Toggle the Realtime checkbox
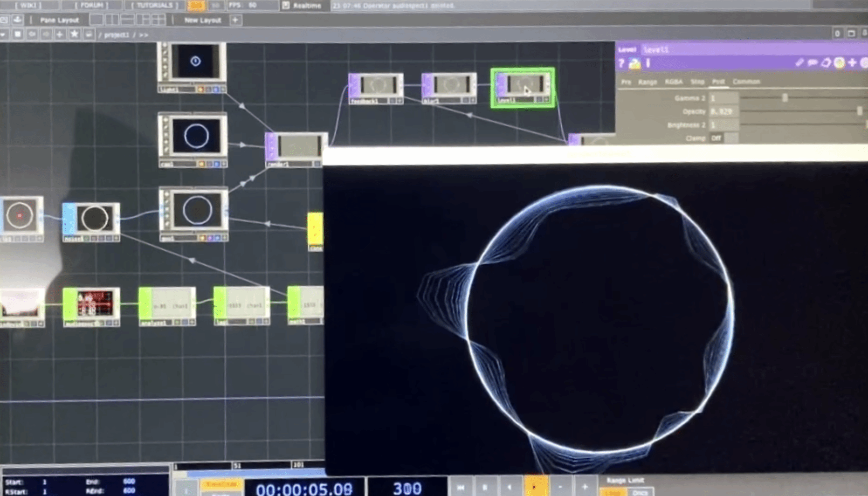 tap(286, 6)
